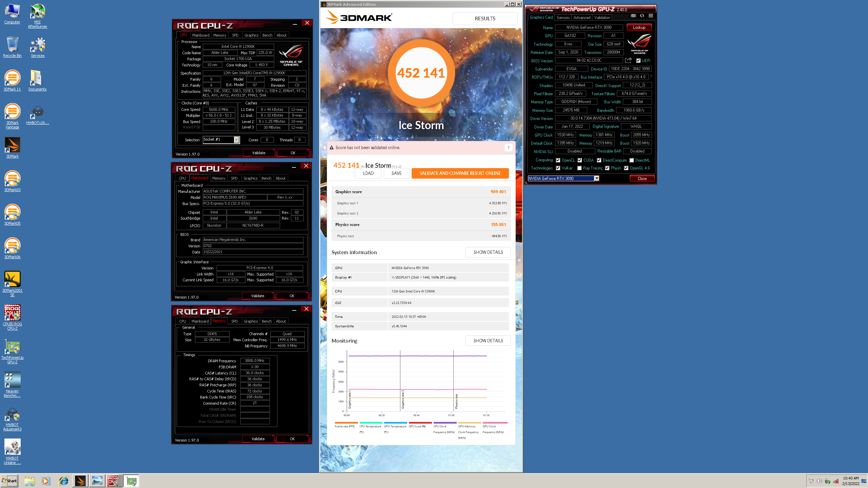This screenshot has height=488, width=868.
Task: Launch 3DMark03 desktop shortcut
Action: (12, 181)
